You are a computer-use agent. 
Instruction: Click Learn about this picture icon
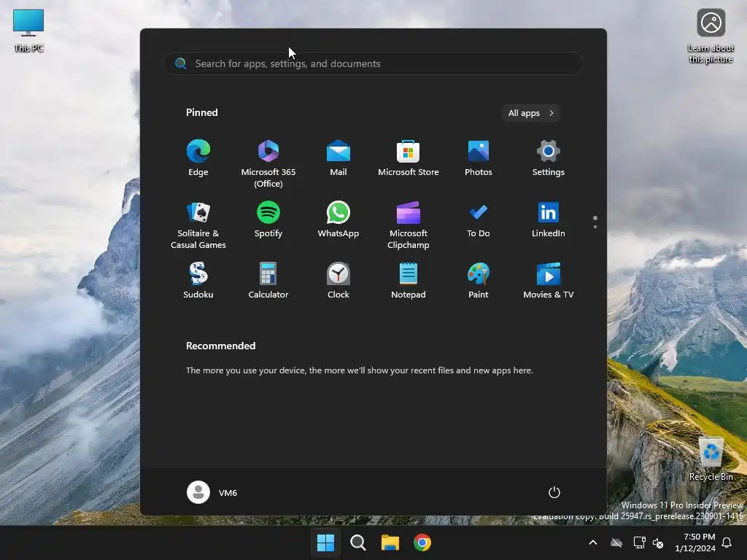(x=711, y=36)
